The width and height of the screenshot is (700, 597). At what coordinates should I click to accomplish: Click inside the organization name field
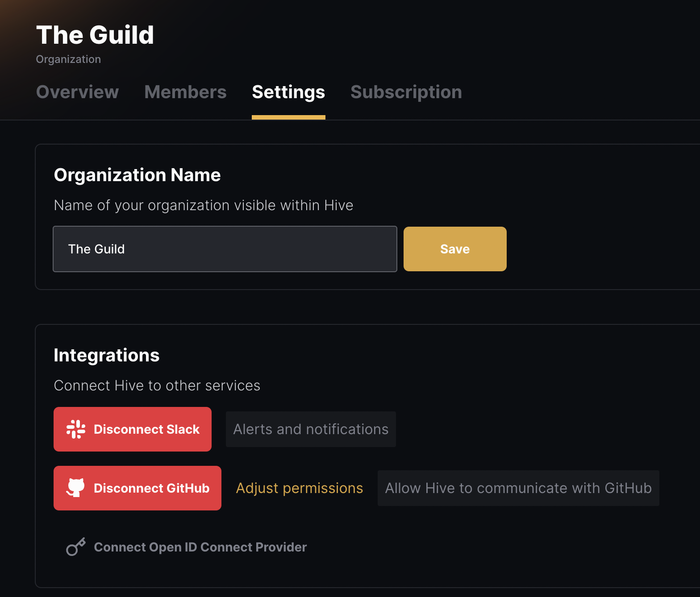pos(225,249)
